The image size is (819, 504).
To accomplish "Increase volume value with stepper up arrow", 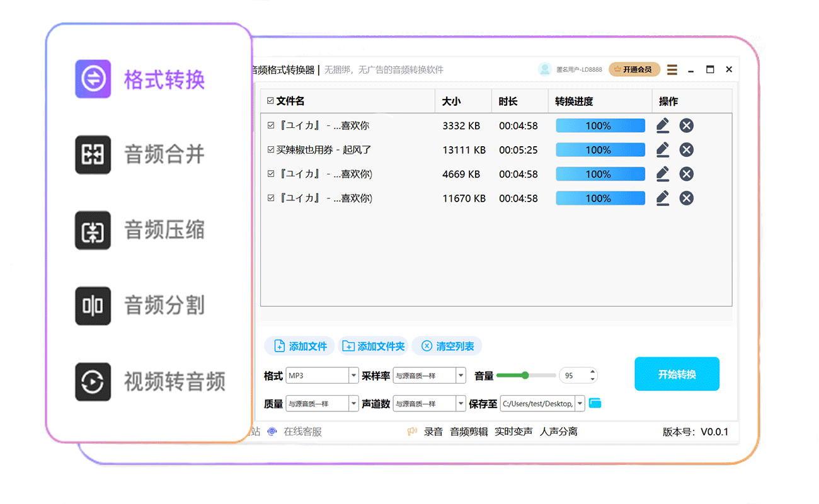I will [592, 372].
